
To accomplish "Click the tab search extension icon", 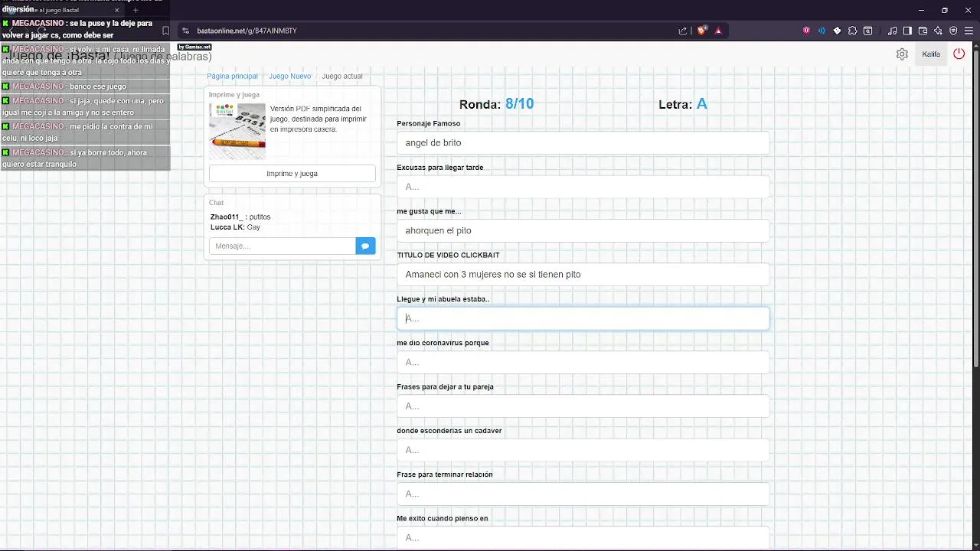I will pyautogui.click(x=867, y=31).
